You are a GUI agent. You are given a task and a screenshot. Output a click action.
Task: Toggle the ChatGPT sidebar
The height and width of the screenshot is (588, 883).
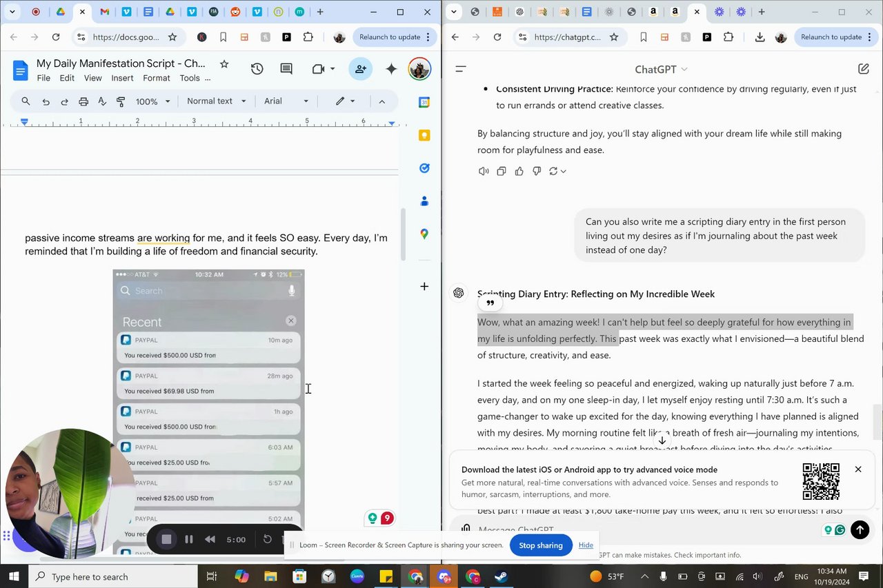[461, 69]
